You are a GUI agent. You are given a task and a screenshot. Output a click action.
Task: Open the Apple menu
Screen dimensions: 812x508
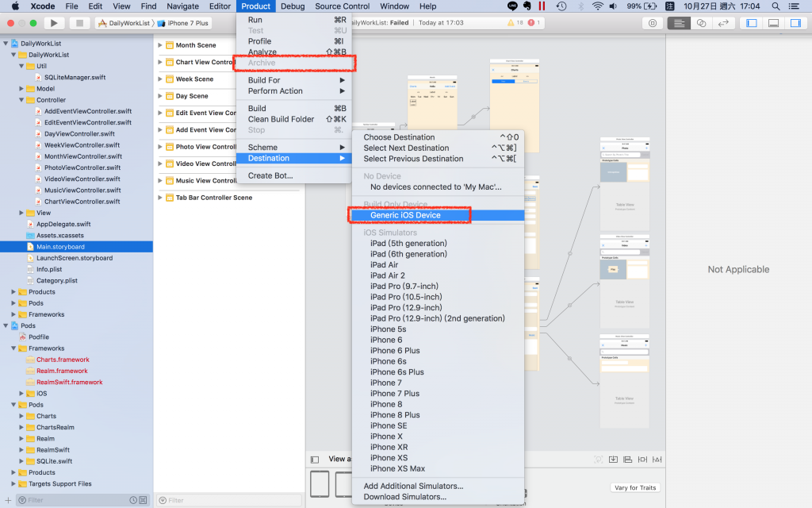15,6
